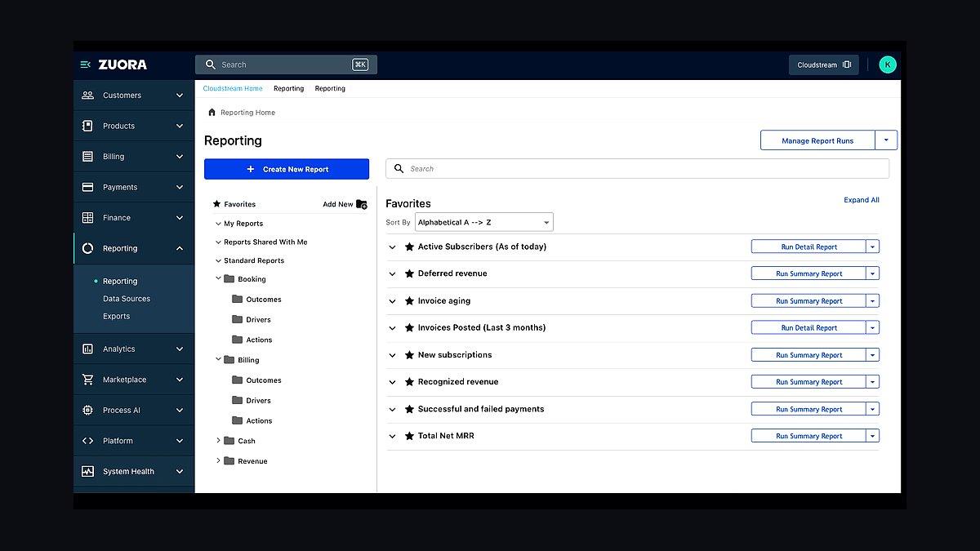Click the Marketplace cart icon in the sidebar
Screen dimensions: 980x551
(88, 380)
